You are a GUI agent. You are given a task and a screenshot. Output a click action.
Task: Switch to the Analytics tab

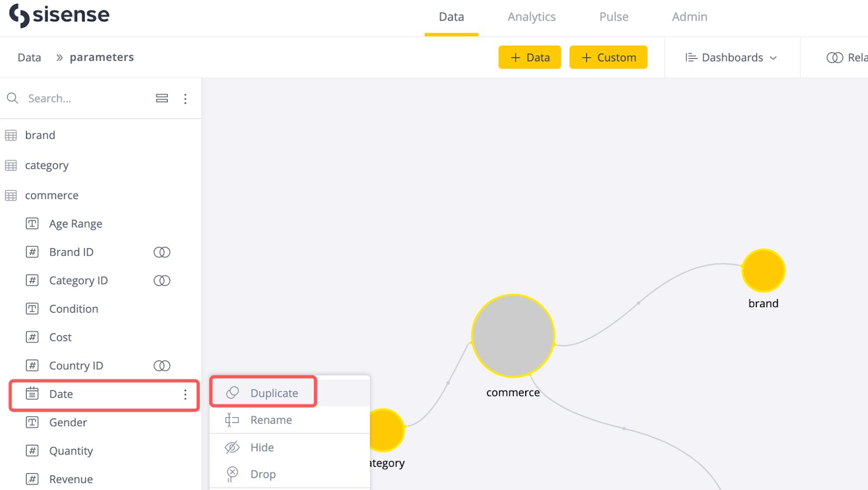pyautogui.click(x=531, y=17)
